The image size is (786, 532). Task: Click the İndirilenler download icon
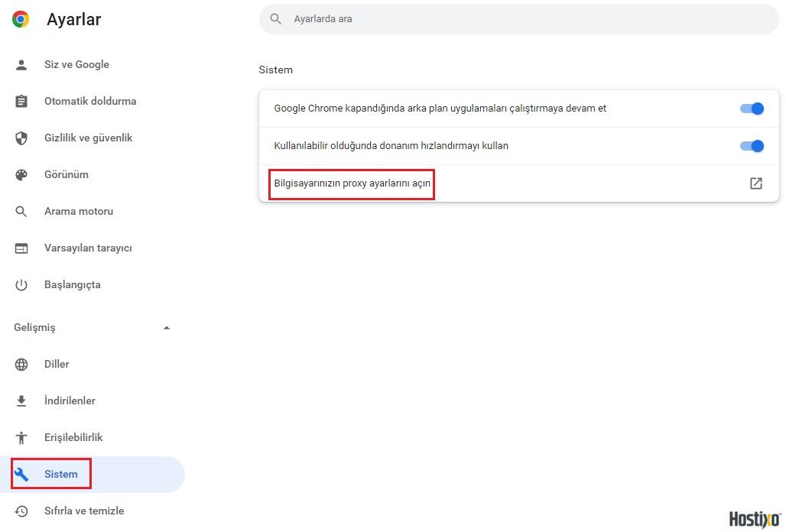[x=21, y=401]
